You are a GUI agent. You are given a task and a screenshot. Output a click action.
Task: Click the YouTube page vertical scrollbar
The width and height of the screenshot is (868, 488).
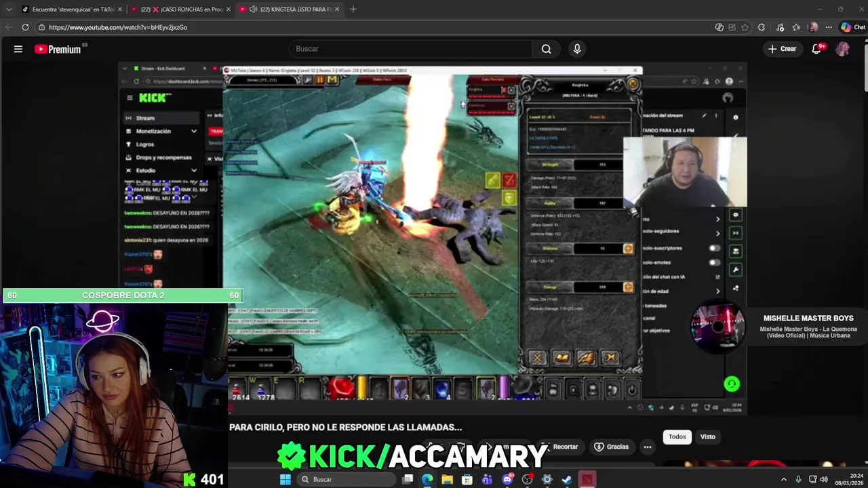pyautogui.click(x=865, y=68)
